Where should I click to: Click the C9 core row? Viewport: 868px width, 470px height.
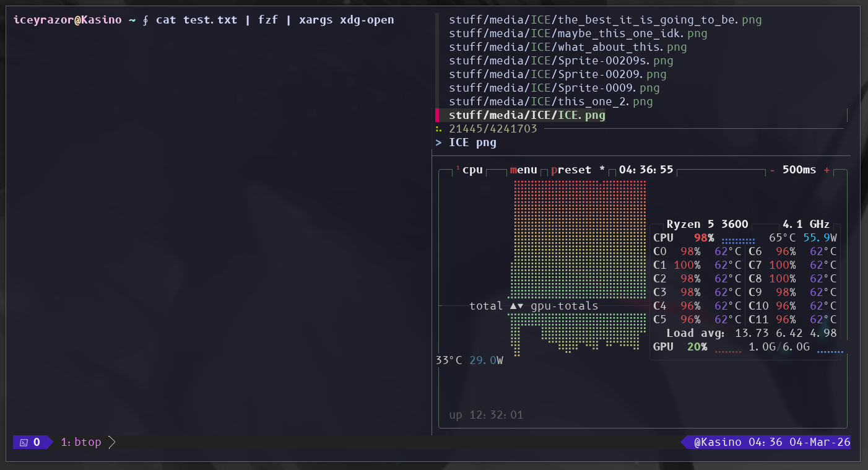(x=792, y=292)
